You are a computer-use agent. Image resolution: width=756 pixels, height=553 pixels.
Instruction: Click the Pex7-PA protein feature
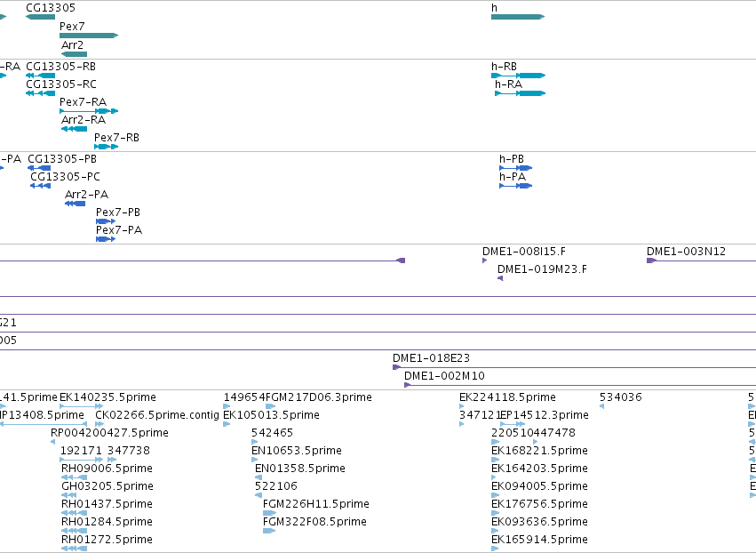pos(106,239)
